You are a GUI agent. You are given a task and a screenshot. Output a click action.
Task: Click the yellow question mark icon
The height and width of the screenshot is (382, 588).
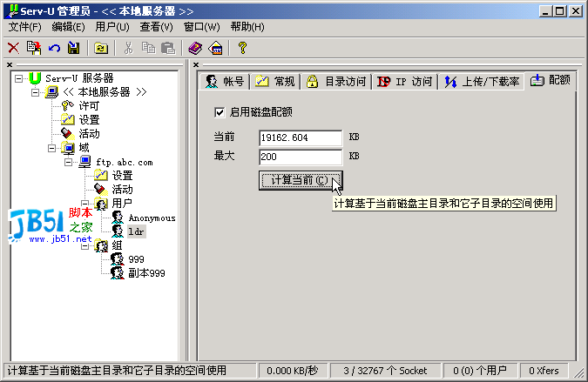pos(243,48)
